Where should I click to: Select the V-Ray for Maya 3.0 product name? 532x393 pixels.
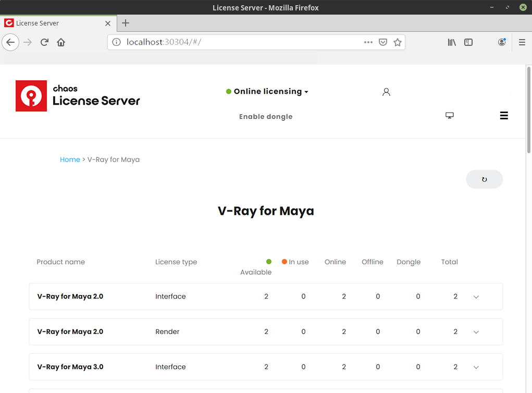coord(70,367)
